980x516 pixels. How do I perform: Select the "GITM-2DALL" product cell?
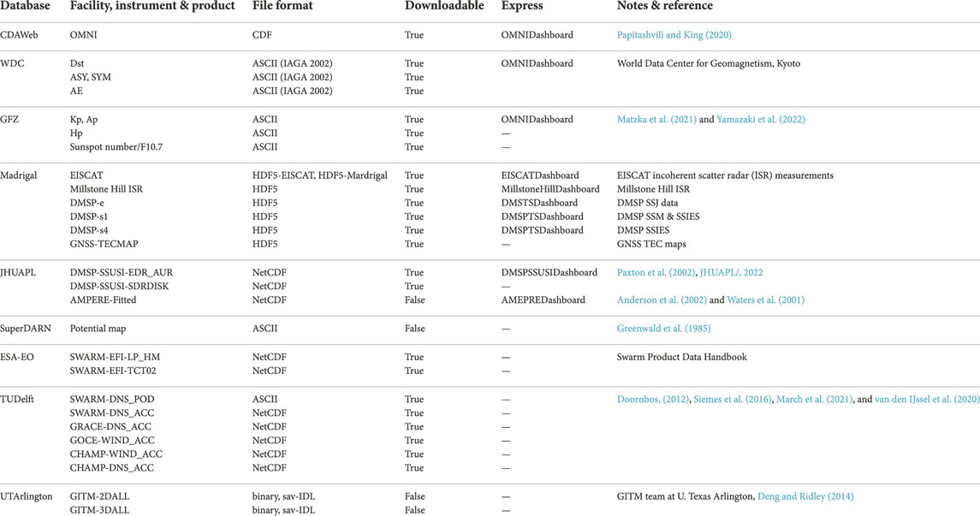click(x=99, y=496)
